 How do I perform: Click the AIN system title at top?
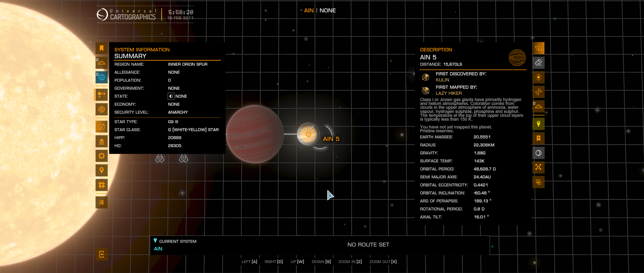(x=309, y=10)
